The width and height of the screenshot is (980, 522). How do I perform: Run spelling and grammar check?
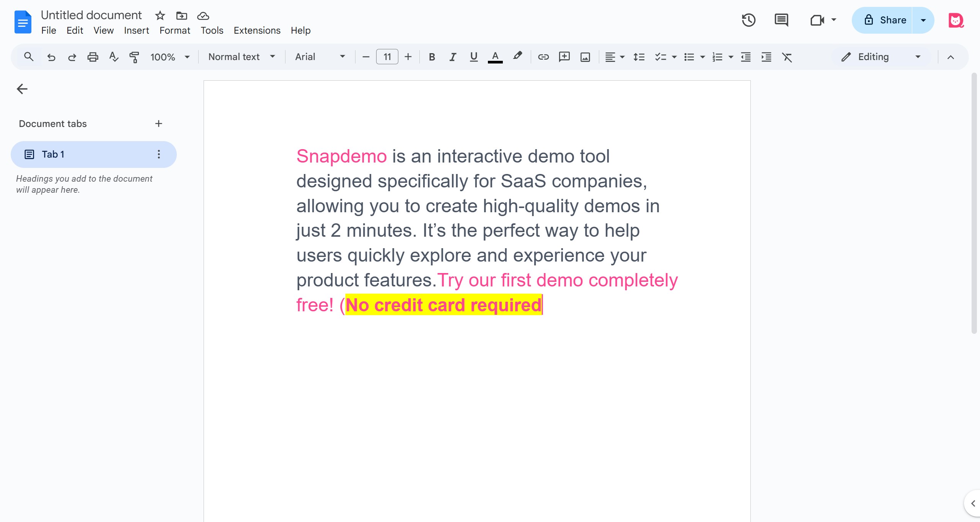(114, 57)
